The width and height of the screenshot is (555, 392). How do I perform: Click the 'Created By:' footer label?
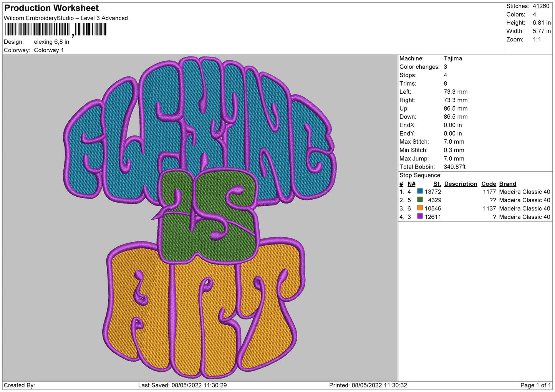(x=19, y=385)
